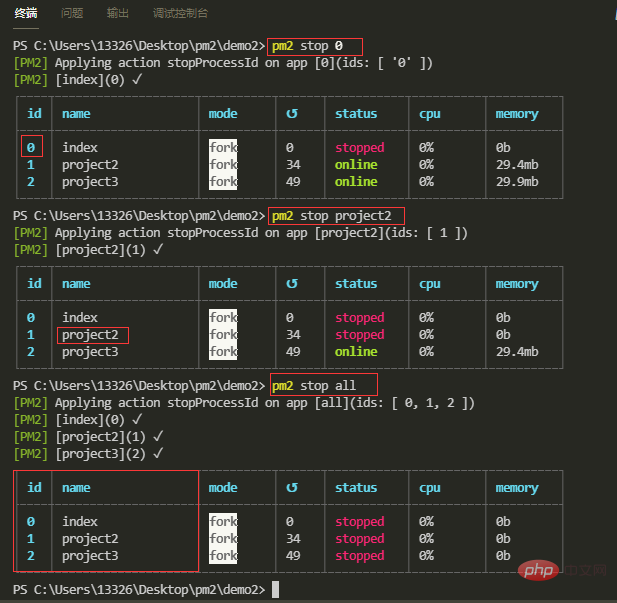Click 'cpu' header in second table
The height and width of the screenshot is (603, 617).
pyautogui.click(x=430, y=285)
